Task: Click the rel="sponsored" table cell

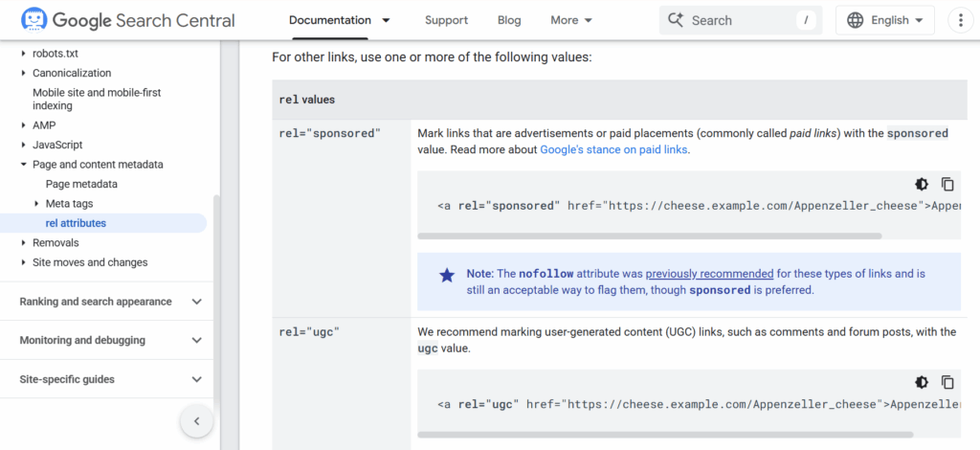Action: pyautogui.click(x=342, y=218)
